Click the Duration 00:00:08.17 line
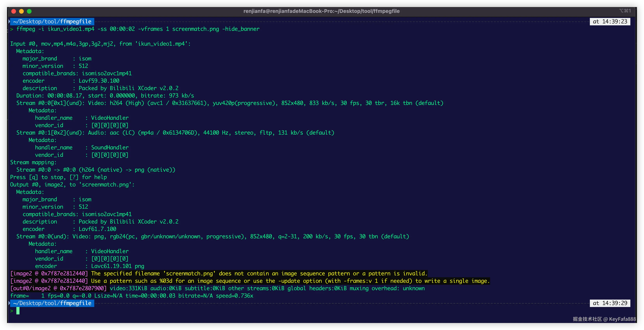 [x=105, y=96]
